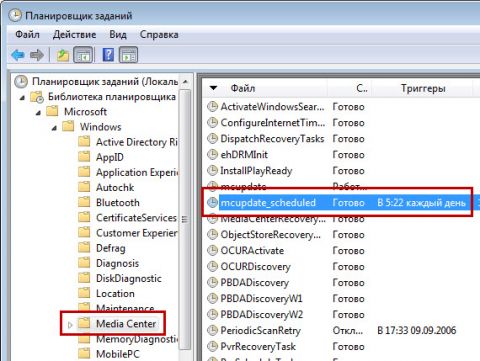Select the ObjectStoreRecovery task clock icon
Image resolution: width=480 pixels, height=361 pixels.
click(212, 235)
